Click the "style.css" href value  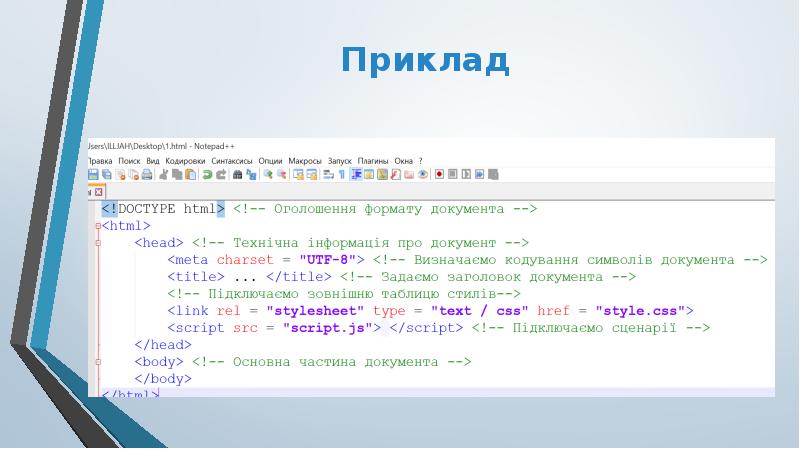640,311
